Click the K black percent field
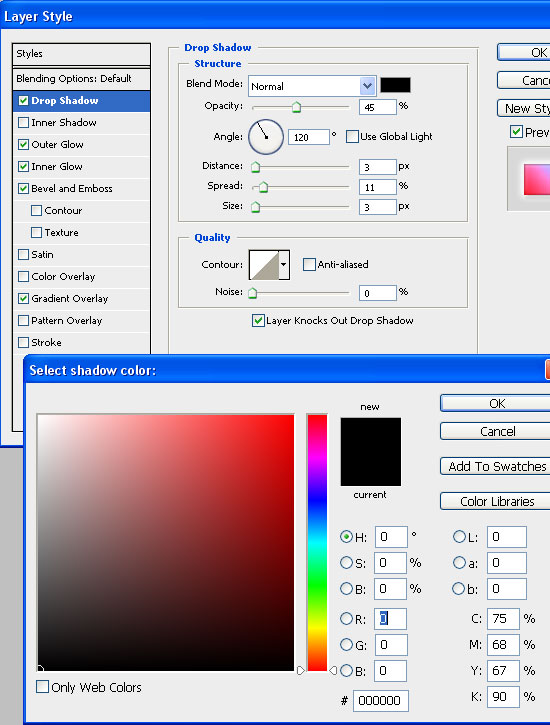Image resolution: width=550 pixels, height=725 pixels. coord(503,696)
